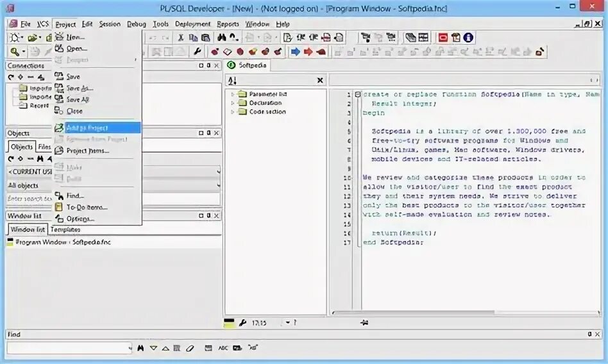Screen dimensions: 608x364
Task: Click the magnifier search icon in second toolbar
Action: [x=15, y=51]
